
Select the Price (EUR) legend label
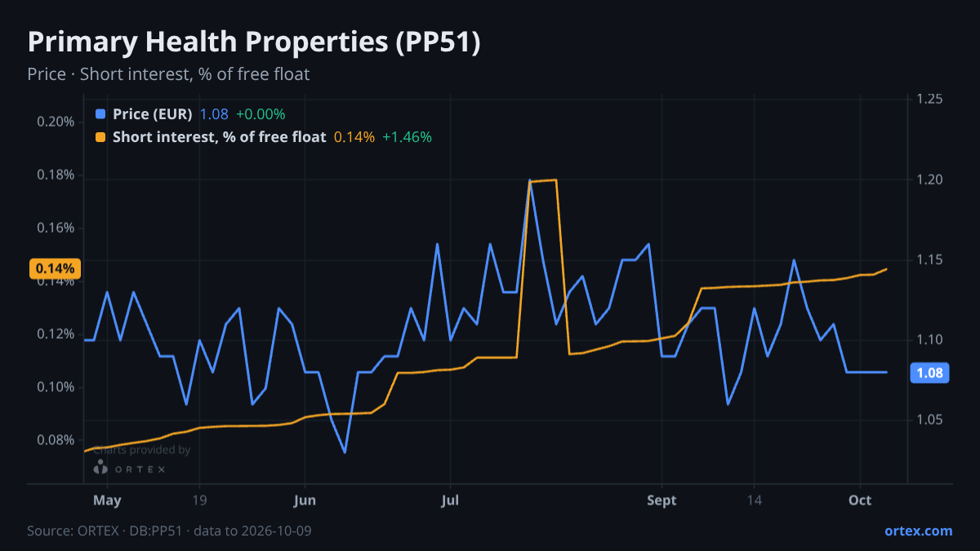153,114
